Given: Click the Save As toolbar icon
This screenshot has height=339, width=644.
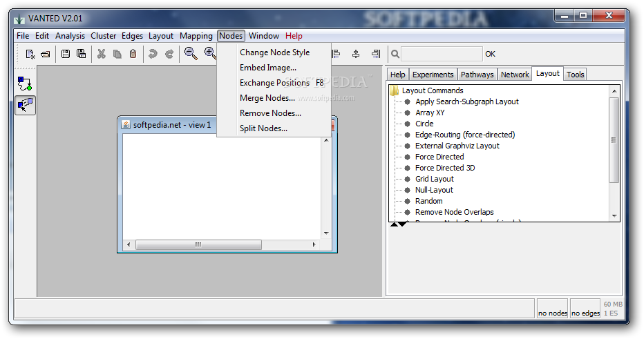Looking at the screenshot, I should point(82,53).
